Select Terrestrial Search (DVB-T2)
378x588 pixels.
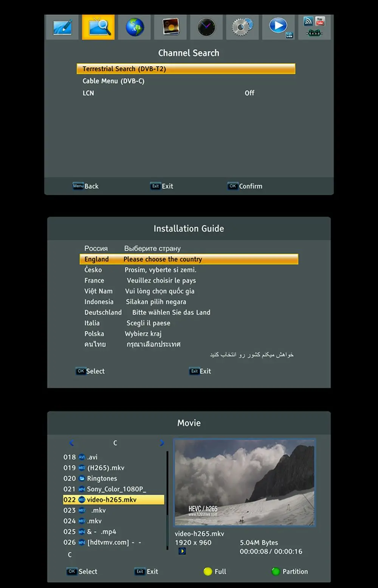pos(186,69)
